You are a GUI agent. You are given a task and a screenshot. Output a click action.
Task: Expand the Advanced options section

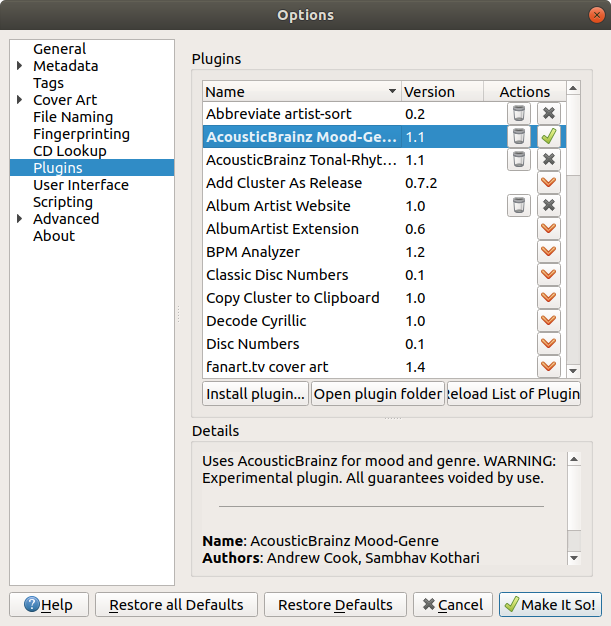pos(20,219)
